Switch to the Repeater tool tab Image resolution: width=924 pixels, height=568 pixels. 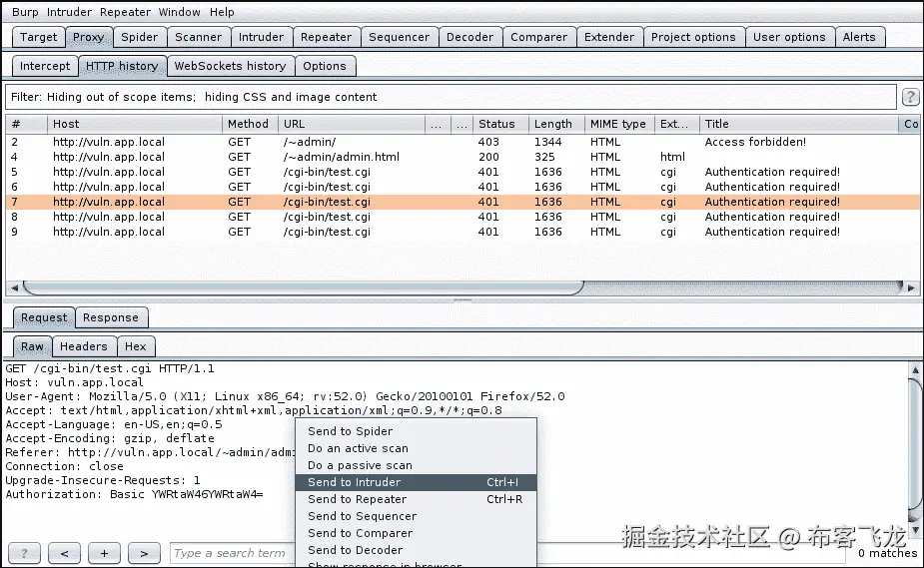pos(326,37)
